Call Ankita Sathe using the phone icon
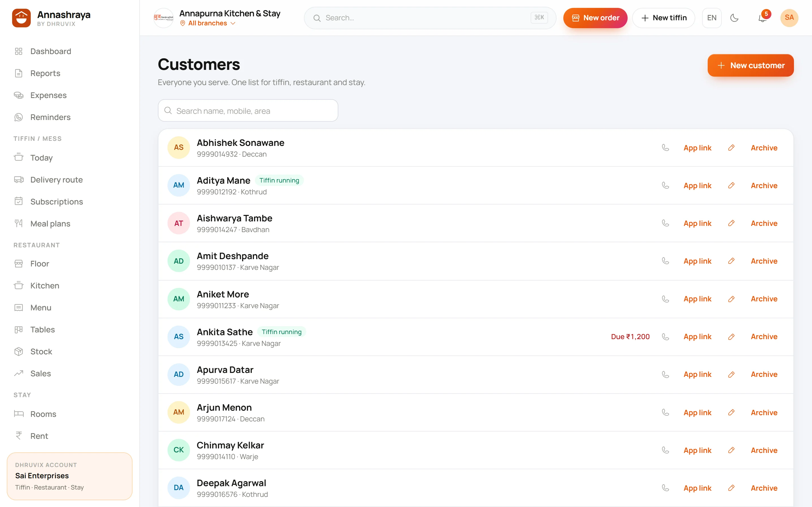The height and width of the screenshot is (507, 812). [x=665, y=337]
